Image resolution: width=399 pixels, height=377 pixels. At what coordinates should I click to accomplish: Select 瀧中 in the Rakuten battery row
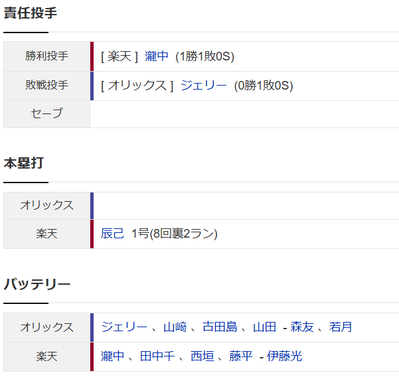coord(112,356)
